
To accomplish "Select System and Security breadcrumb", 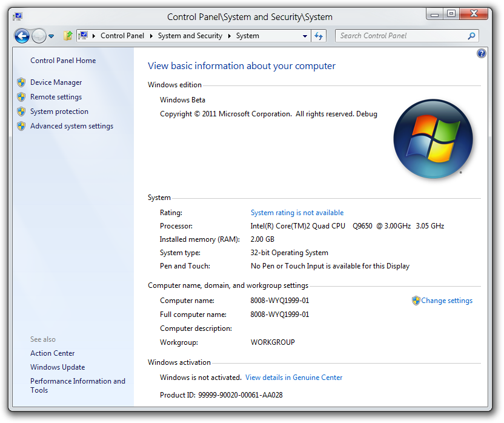I will tap(190, 36).
